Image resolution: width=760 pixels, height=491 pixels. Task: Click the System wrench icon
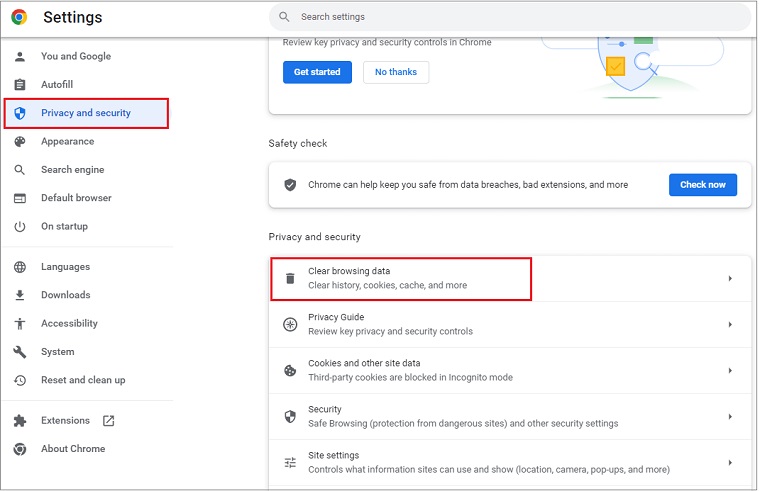[x=19, y=352]
